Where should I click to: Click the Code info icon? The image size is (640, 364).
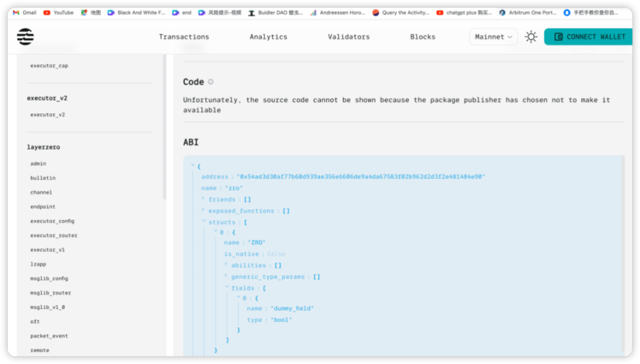click(x=211, y=82)
